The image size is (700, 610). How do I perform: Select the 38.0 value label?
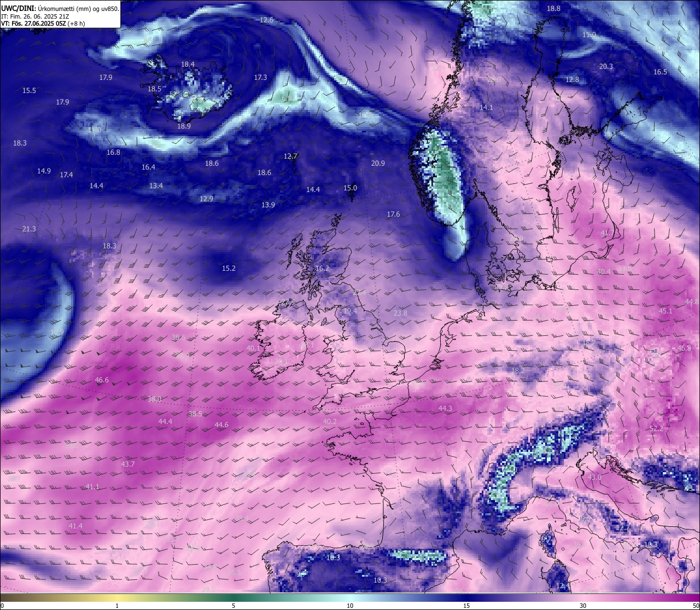tap(154, 399)
